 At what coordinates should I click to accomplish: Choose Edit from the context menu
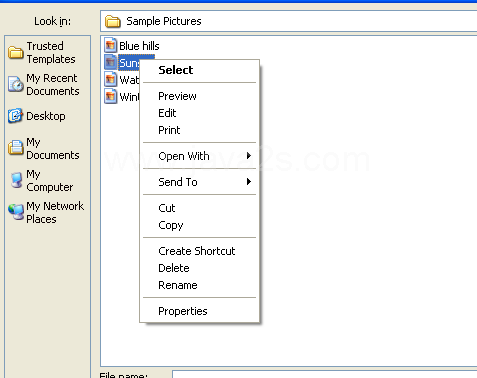click(199, 113)
